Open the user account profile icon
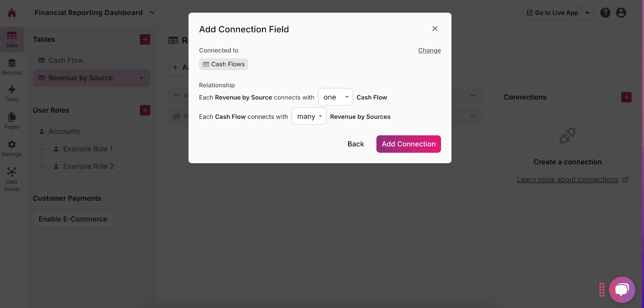The height and width of the screenshot is (308, 644). tap(621, 13)
